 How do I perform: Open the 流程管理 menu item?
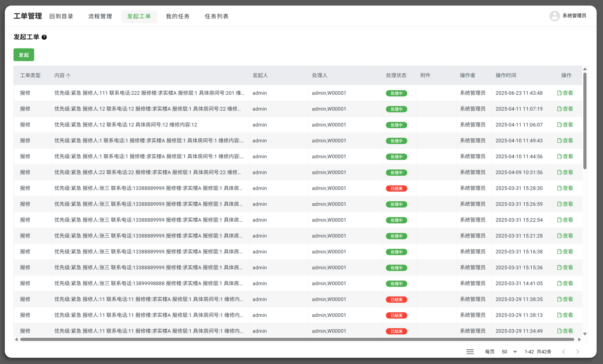100,16
